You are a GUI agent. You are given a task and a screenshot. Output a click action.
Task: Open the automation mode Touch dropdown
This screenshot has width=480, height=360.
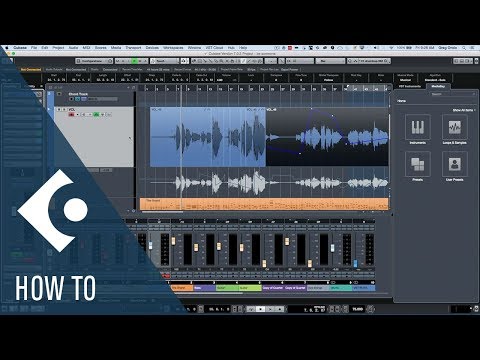[x=165, y=61]
